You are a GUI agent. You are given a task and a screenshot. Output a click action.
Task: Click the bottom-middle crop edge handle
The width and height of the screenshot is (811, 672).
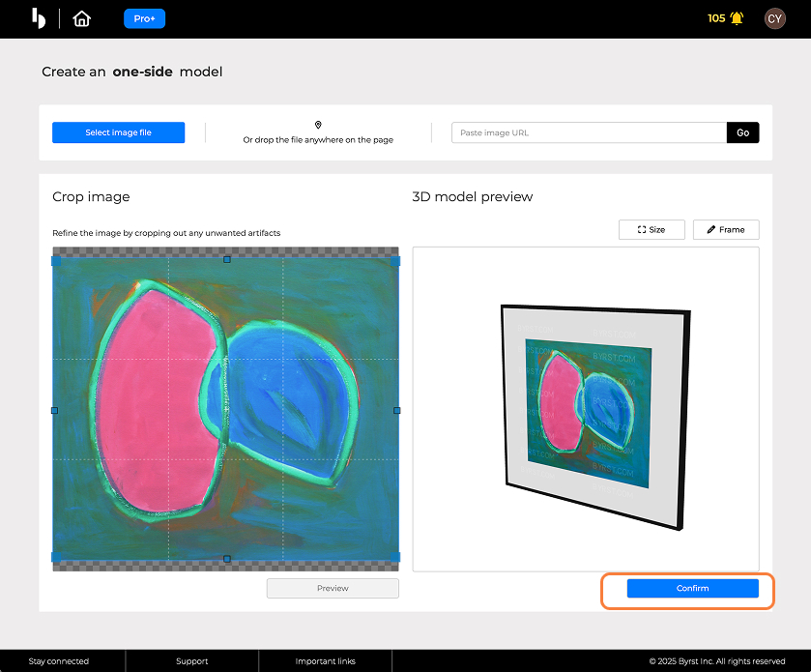point(227,559)
